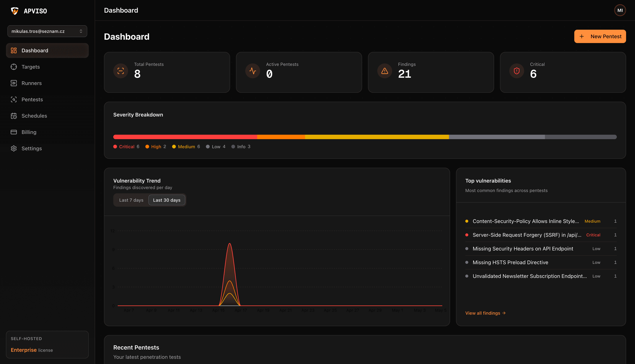Click the Critical shield alert icon
The width and height of the screenshot is (635, 364).
click(x=517, y=71)
